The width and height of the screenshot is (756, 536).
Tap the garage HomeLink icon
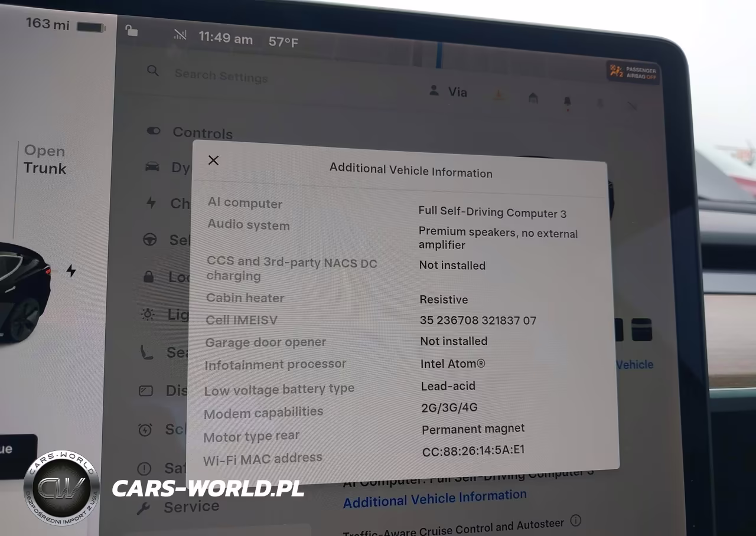point(533,98)
